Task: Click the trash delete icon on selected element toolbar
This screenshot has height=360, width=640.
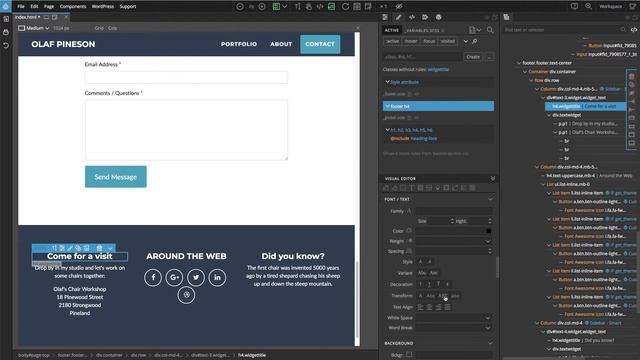Action: [x=99, y=248]
